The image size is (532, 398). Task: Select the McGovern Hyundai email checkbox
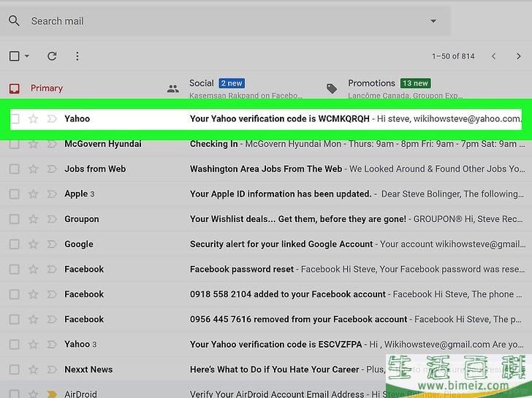pyautogui.click(x=15, y=144)
